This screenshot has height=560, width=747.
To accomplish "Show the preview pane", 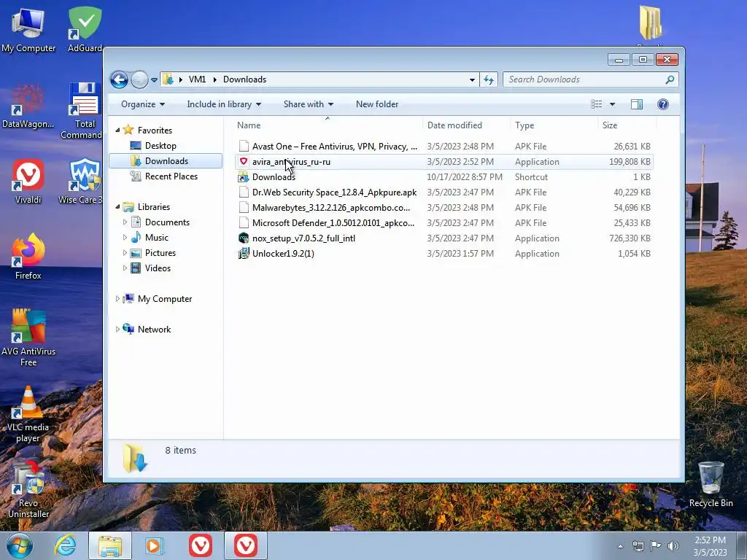I will click(x=637, y=104).
